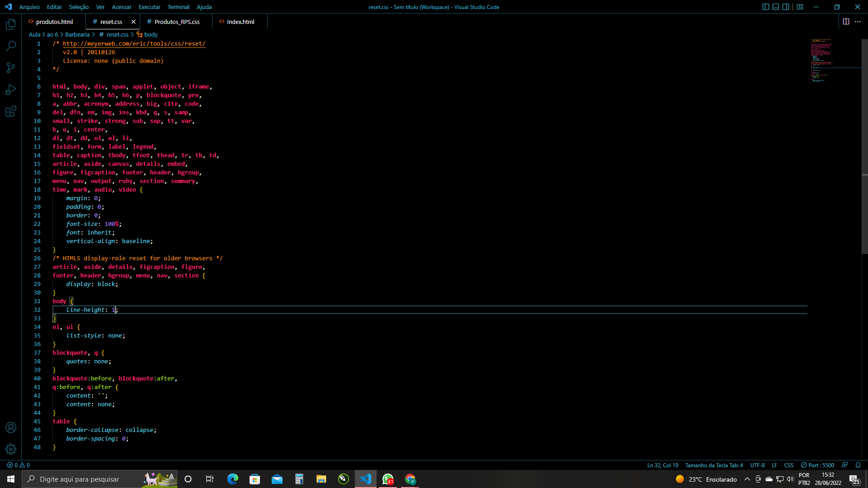The image size is (868, 488).
Task: Click line number 45 in the gutter
Action: point(37,421)
